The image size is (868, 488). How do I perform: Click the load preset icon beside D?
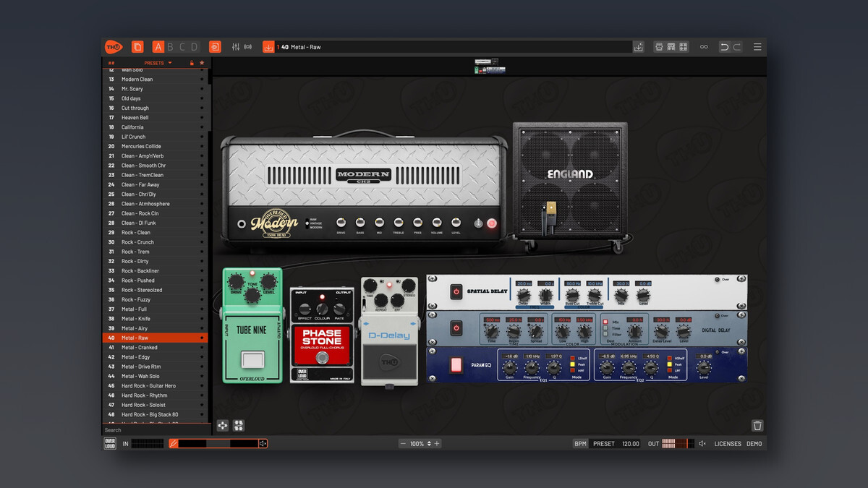point(215,47)
